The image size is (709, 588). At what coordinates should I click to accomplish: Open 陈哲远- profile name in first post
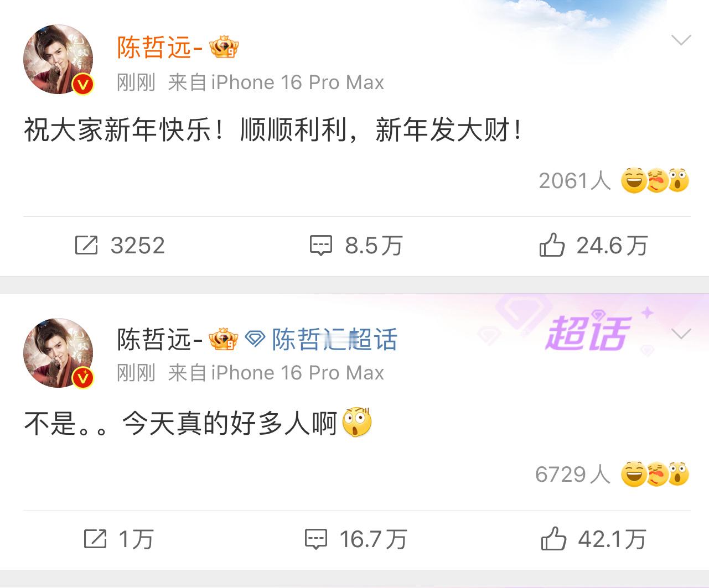click(159, 48)
